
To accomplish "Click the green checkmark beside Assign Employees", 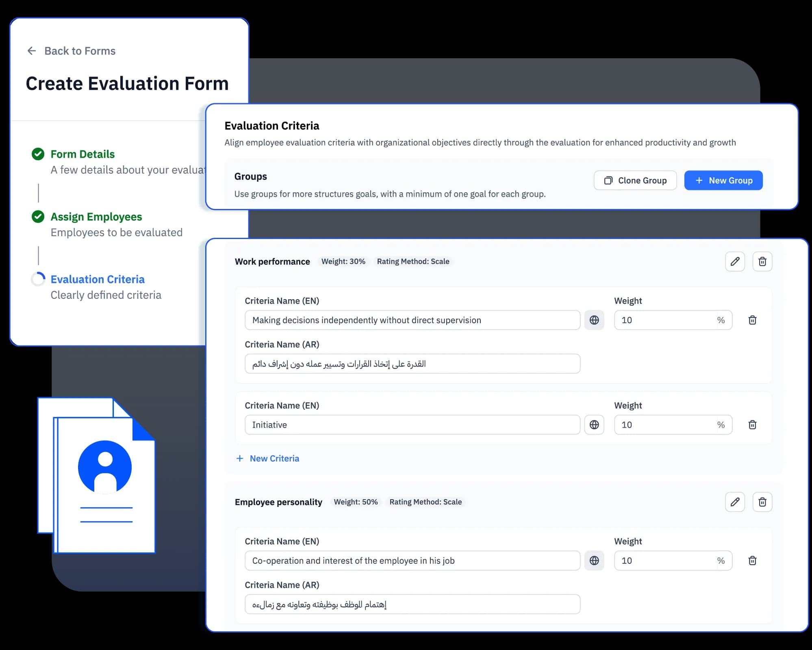I will click(x=38, y=216).
